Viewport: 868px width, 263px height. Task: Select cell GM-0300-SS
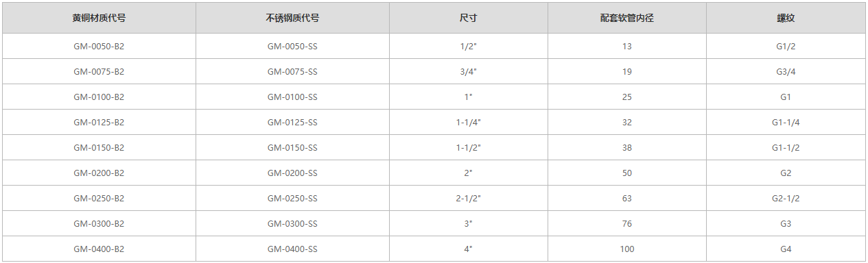tap(292, 224)
